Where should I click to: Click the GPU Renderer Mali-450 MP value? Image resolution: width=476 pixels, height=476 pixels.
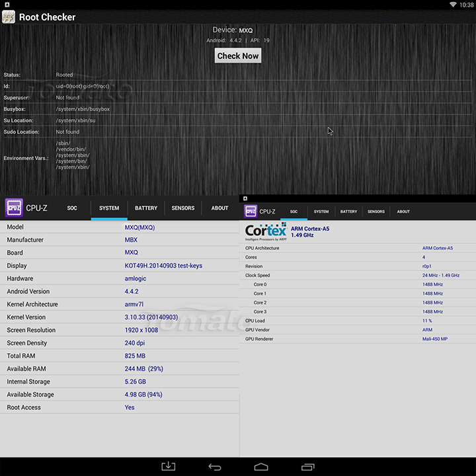(x=435, y=338)
